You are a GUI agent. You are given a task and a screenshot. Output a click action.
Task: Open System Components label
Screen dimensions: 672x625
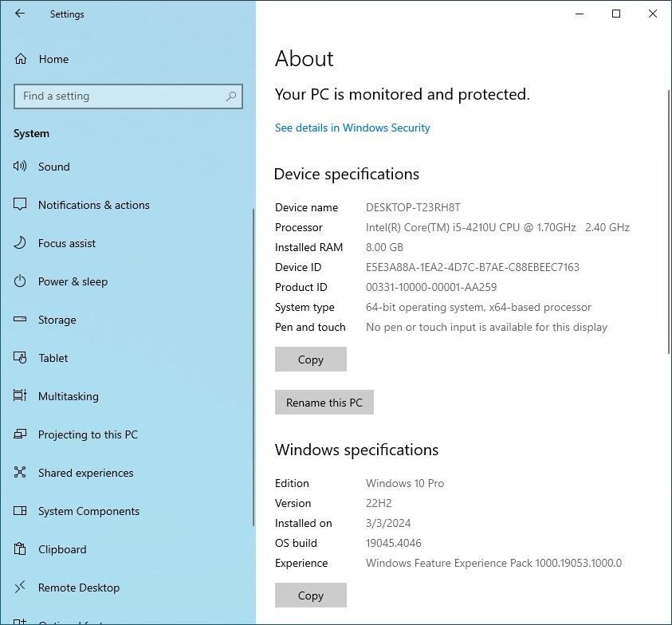[x=88, y=511]
